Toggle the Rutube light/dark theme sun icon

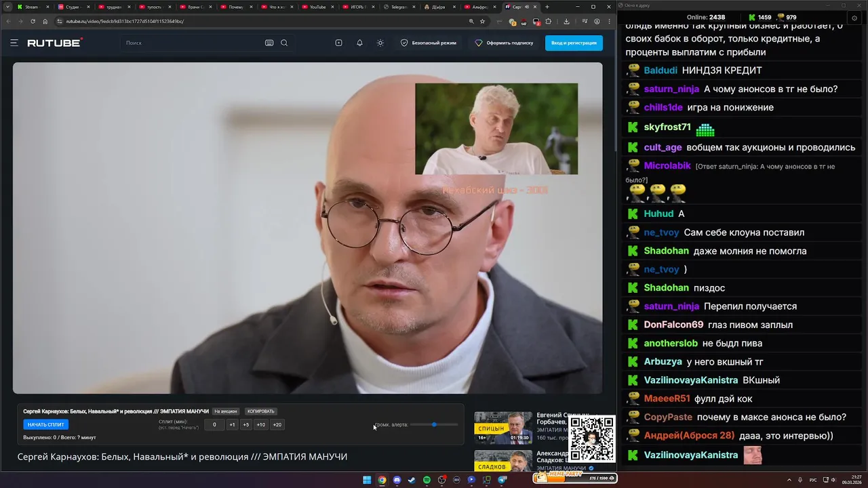click(380, 43)
